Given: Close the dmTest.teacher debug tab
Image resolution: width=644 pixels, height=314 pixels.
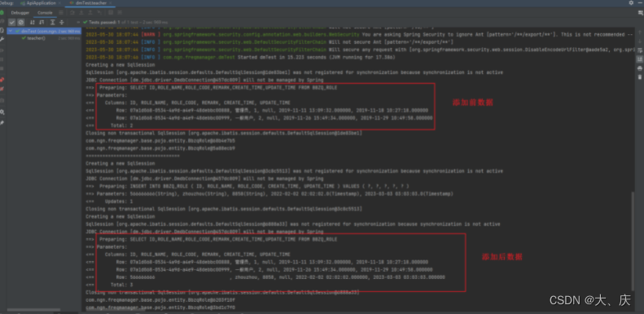Looking at the screenshot, I should 111,3.
